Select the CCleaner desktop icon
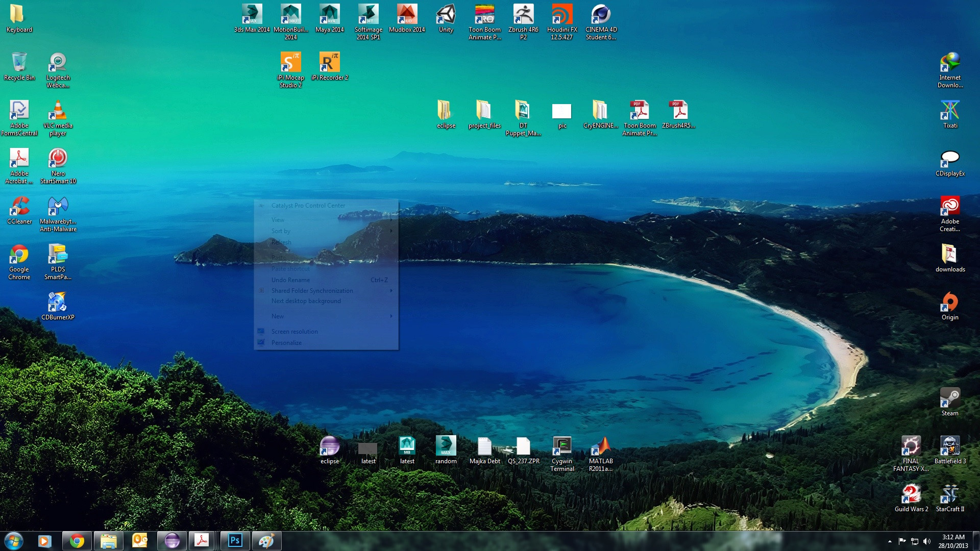This screenshot has width=980, height=551. (x=19, y=211)
